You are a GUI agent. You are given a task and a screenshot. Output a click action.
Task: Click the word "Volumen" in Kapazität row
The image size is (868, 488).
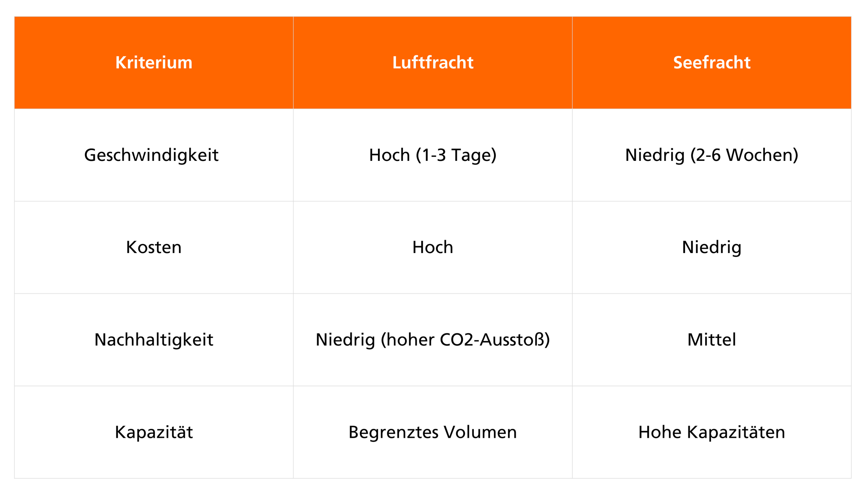pyautogui.click(x=480, y=432)
